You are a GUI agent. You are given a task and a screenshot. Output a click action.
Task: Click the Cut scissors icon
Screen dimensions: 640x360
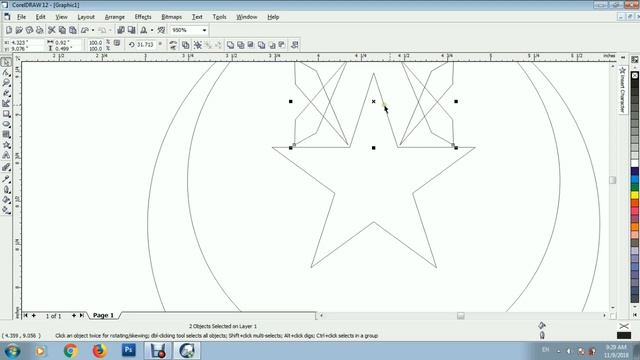pos(51,30)
